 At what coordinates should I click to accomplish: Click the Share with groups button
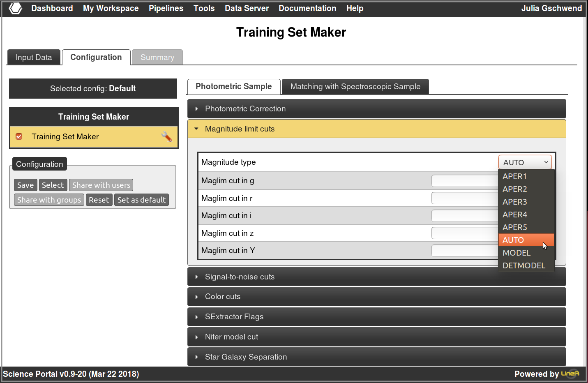(x=49, y=200)
